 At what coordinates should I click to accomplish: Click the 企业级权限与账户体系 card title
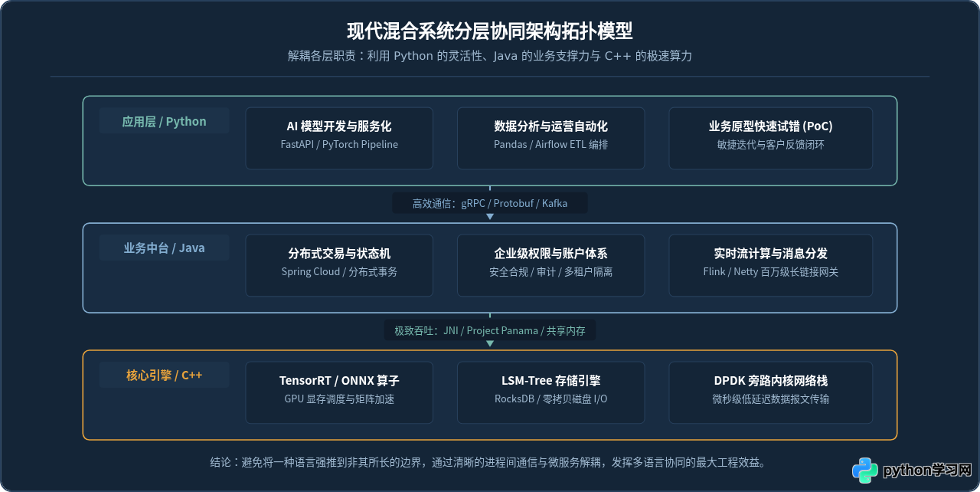pyautogui.click(x=551, y=254)
